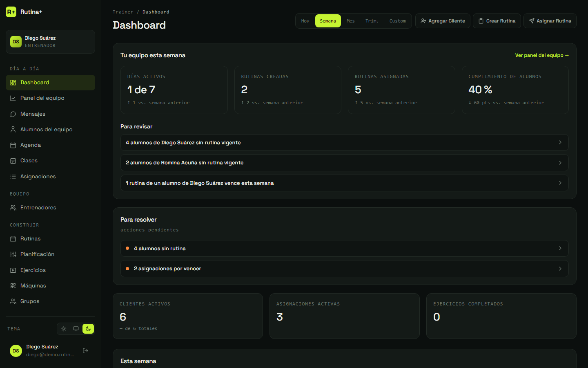Select the Mes time range
Screen dimensions: 588x368
click(351, 21)
